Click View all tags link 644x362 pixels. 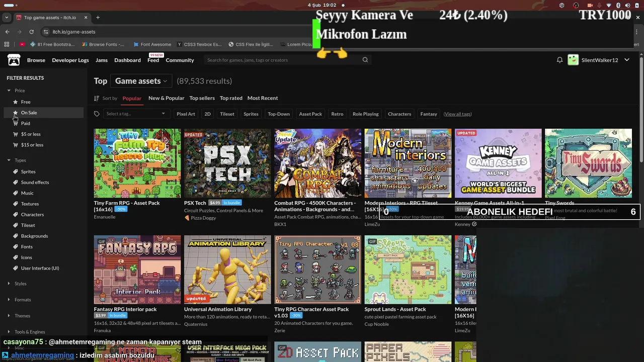tap(457, 114)
